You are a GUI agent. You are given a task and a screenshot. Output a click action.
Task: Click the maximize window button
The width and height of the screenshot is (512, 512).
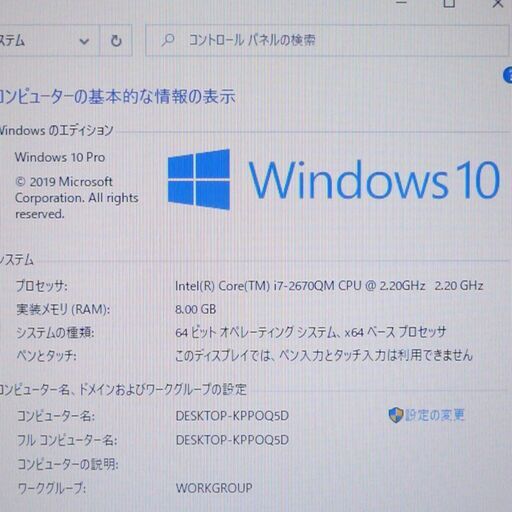coord(449,3)
